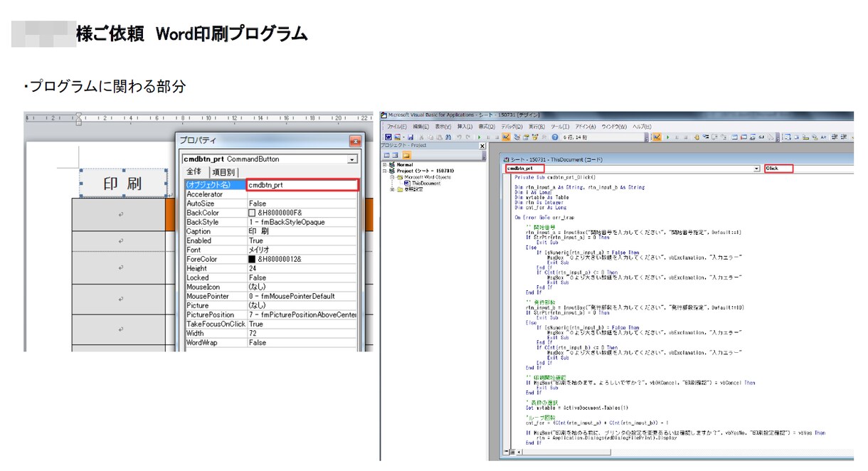868x471 pixels.
Task: Select the Caption property row
Action: (x=270, y=231)
